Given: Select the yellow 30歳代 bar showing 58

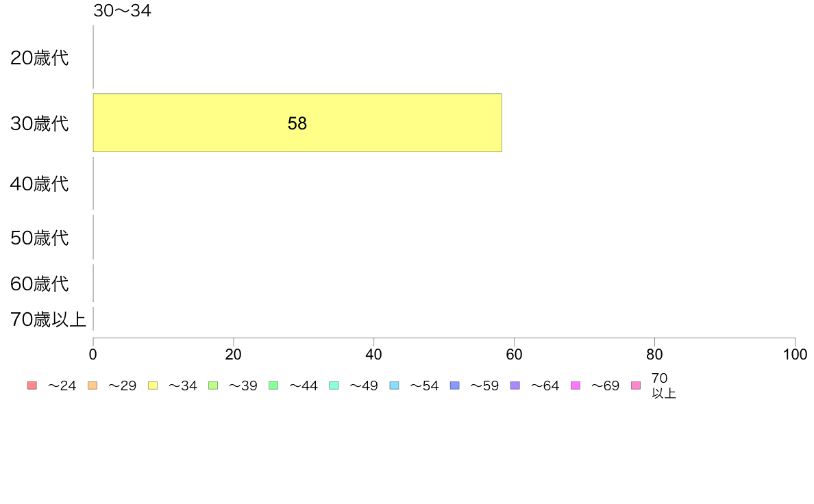Looking at the screenshot, I should tap(297, 123).
